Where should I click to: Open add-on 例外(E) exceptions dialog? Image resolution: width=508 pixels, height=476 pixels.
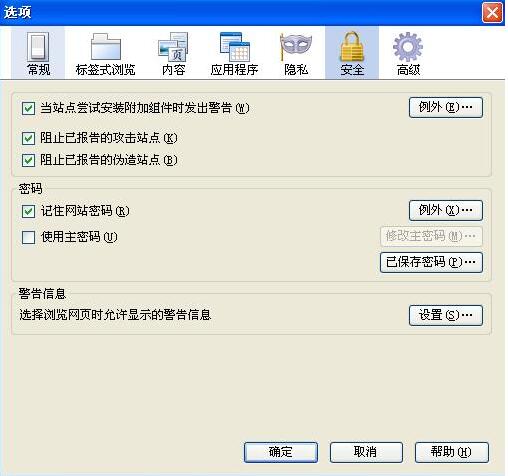446,107
